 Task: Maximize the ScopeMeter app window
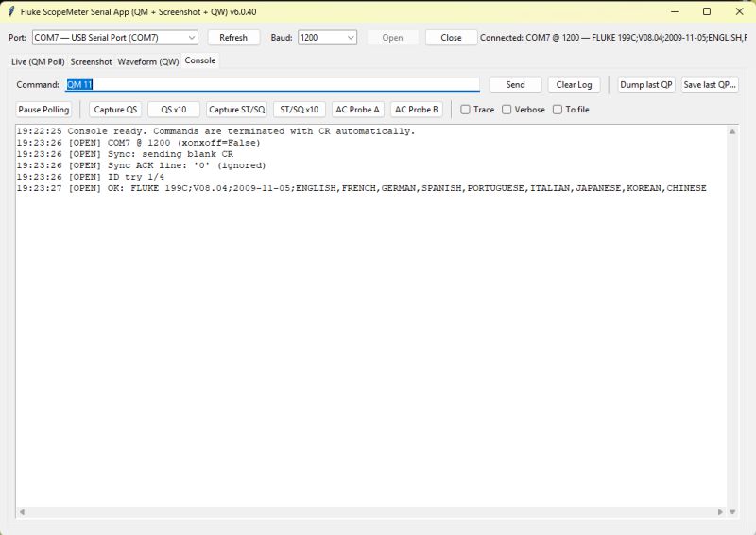(x=707, y=11)
